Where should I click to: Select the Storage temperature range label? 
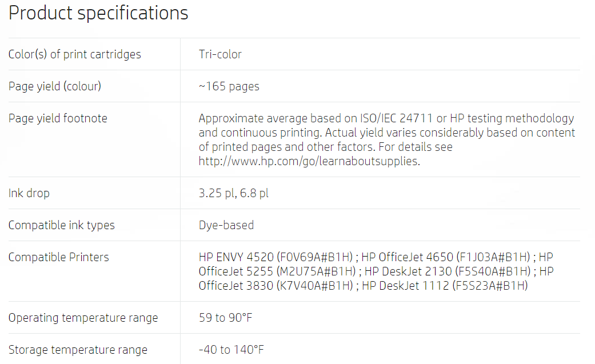point(78,350)
